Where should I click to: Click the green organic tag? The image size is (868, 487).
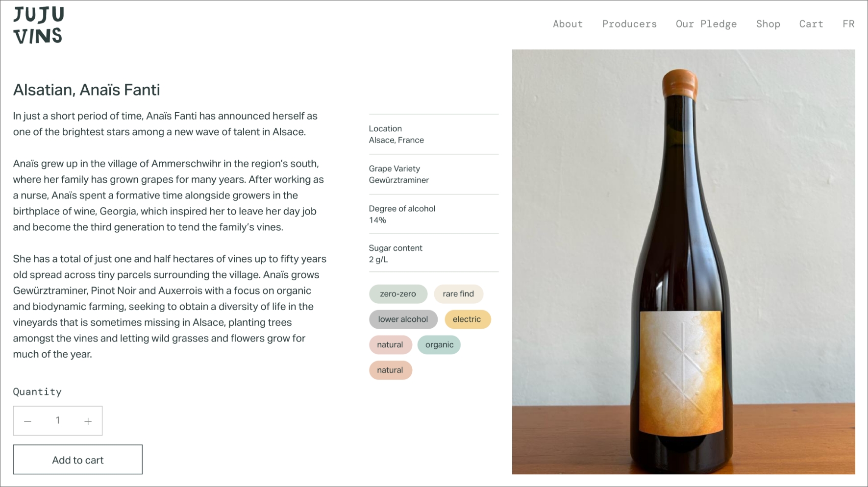[439, 345]
